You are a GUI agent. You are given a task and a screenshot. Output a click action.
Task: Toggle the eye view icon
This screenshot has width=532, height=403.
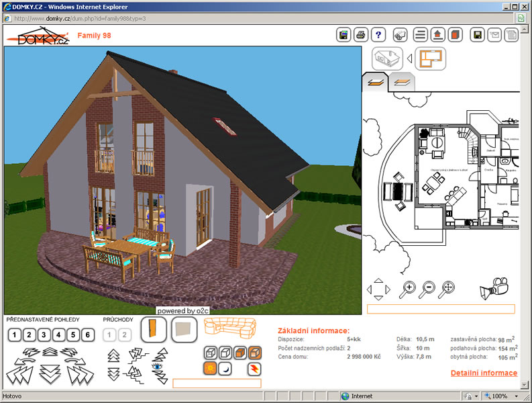pos(157,367)
